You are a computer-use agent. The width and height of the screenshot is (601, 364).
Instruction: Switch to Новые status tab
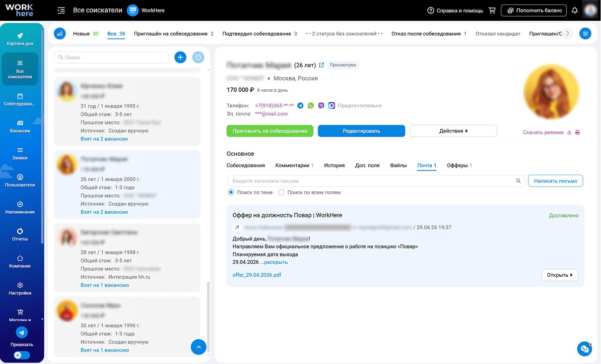point(86,34)
